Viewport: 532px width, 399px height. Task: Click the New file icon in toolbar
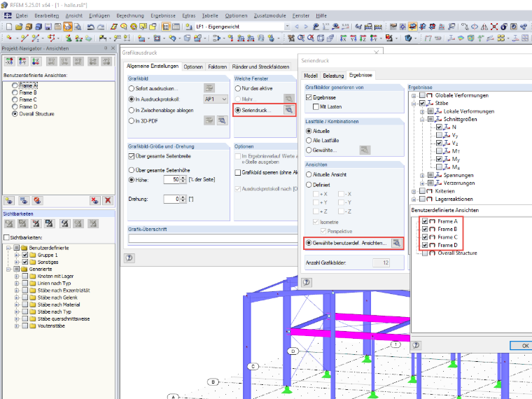9,27
